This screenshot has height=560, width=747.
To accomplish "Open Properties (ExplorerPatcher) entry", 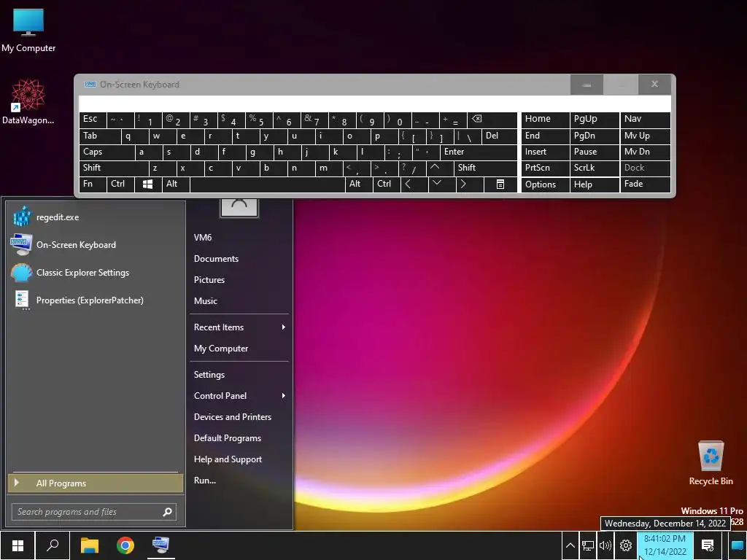I will click(x=96, y=300).
